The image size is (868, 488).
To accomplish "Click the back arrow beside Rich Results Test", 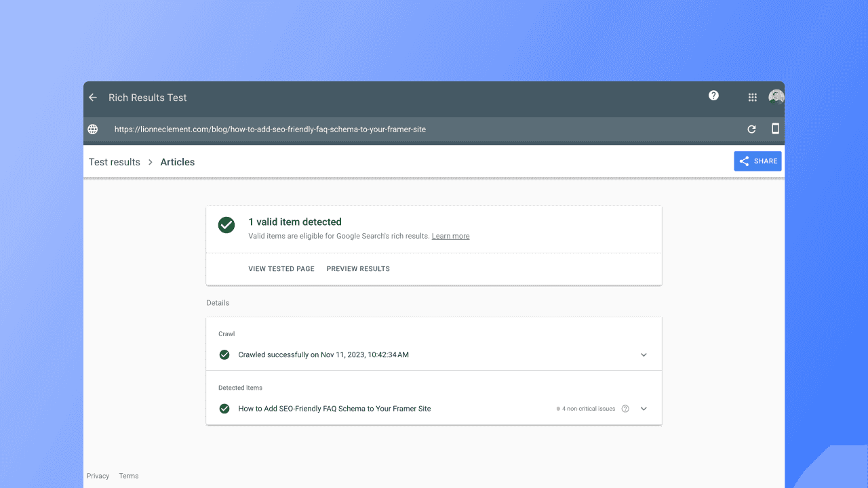I will [93, 98].
